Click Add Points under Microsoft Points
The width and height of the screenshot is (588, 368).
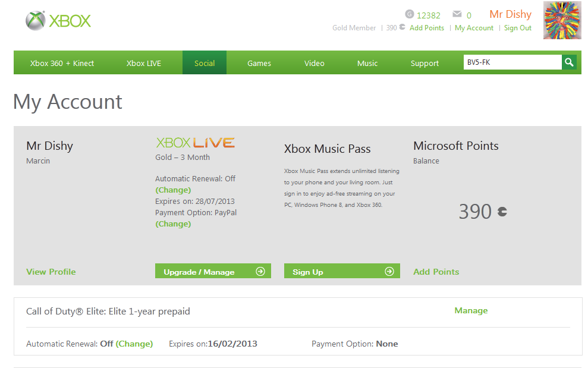436,272
